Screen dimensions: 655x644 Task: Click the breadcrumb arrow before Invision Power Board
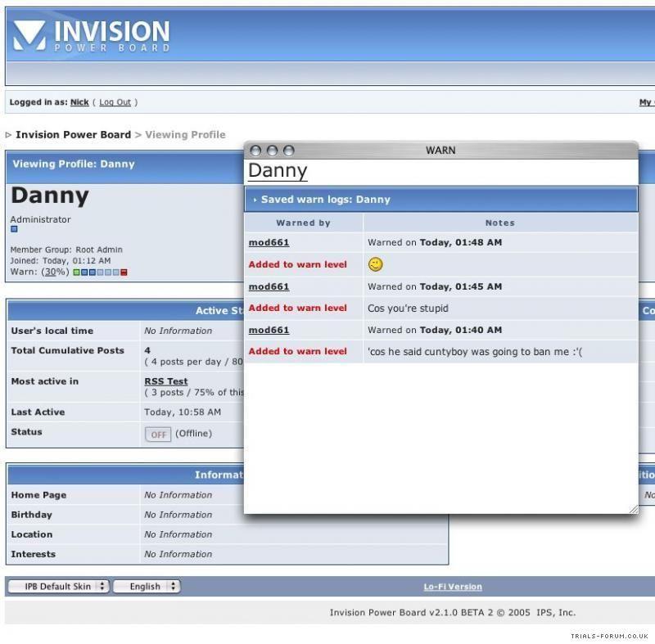(8, 135)
